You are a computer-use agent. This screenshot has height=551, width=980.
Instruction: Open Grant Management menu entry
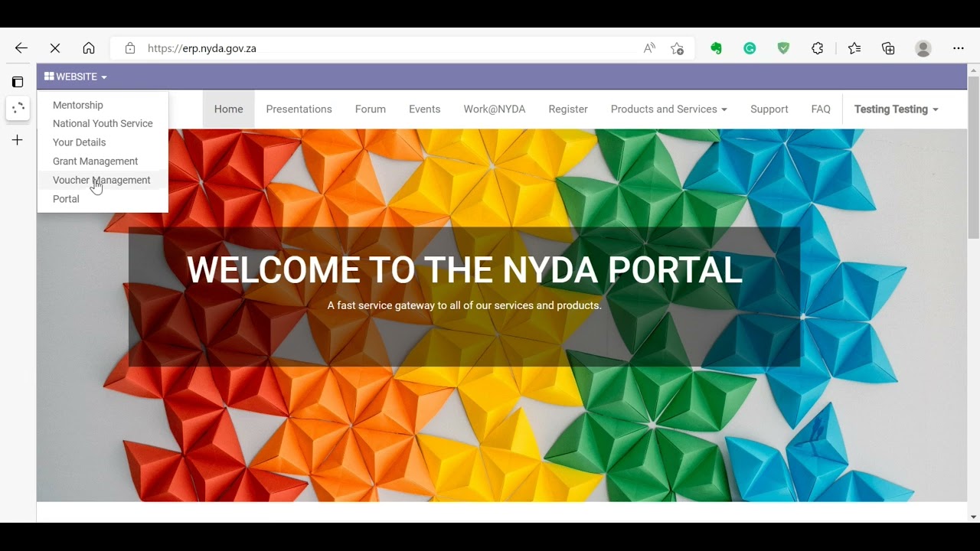(103, 161)
